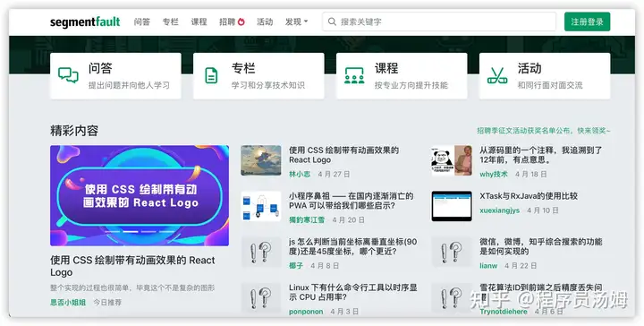644x326 pixels.
Task: Open the 专栏 card title
Action: pos(243,68)
